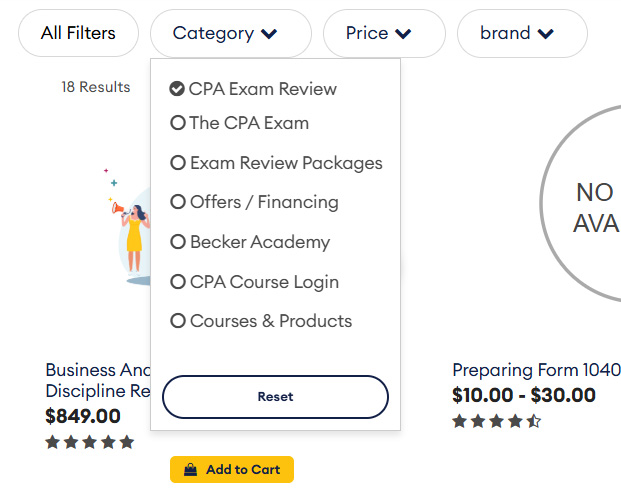The height and width of the screenshot is (504, 621).
Task: Click the megaphone woman product illustration
Action: (131, 228)
